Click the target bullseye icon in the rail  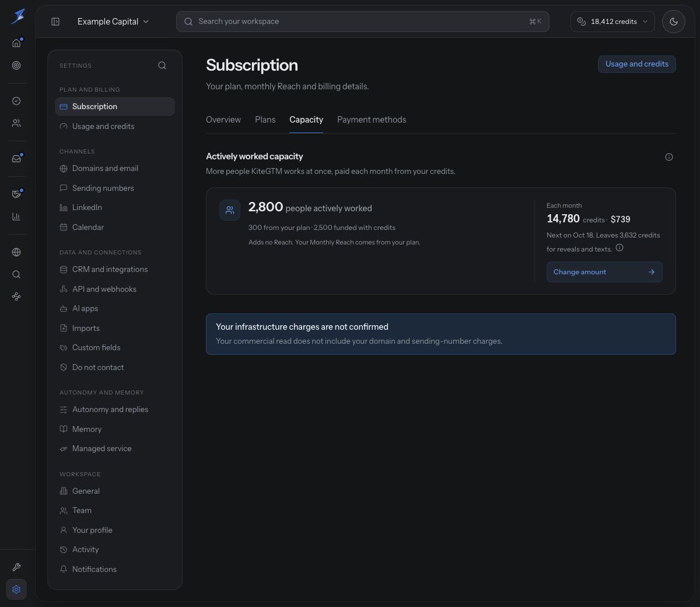pyautogui.click(x=16, y=65)
